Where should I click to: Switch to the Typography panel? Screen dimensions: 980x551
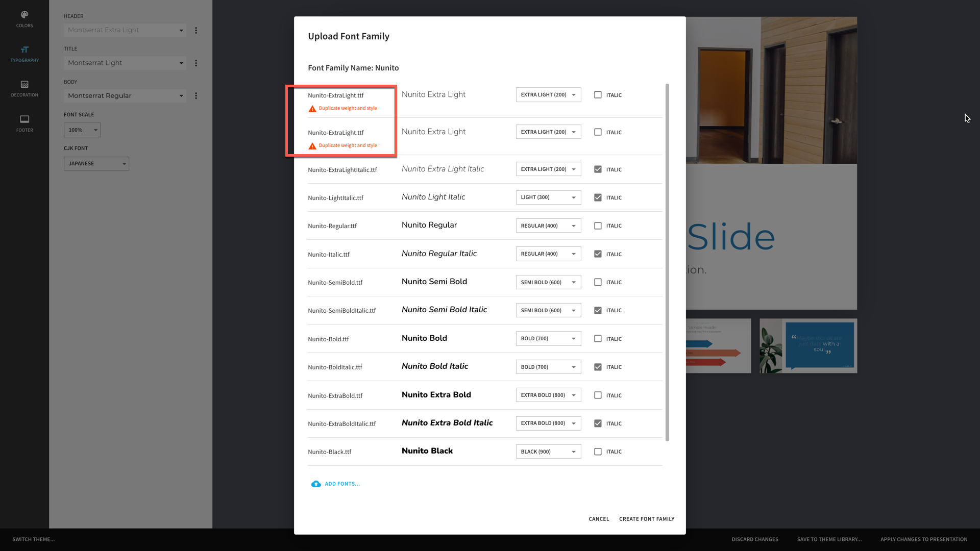[24, 54]
